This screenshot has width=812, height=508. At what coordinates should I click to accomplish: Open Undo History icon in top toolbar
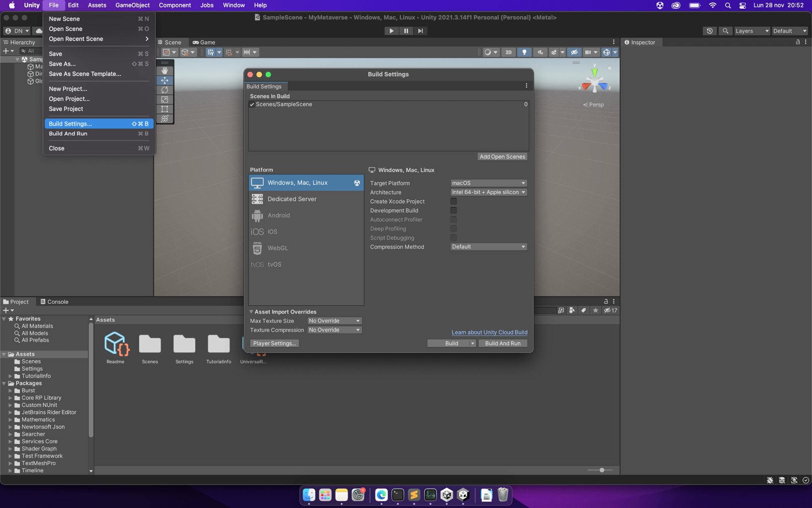point(710,31)
